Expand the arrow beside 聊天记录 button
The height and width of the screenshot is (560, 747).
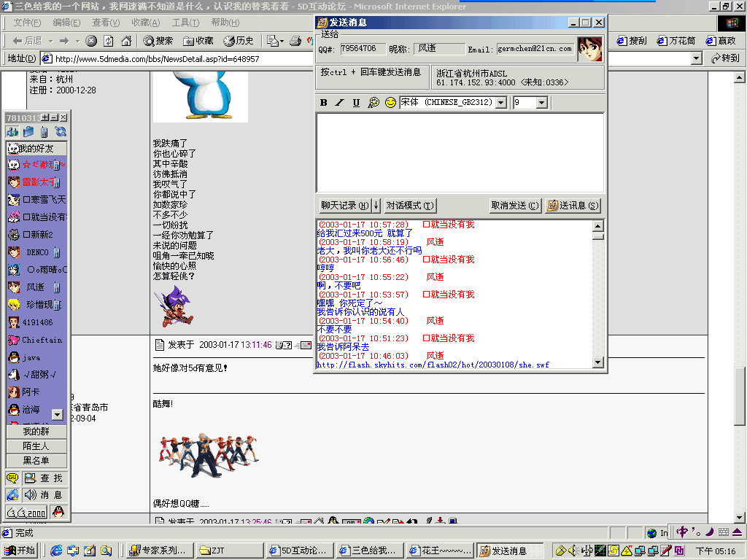coord(375,206)
